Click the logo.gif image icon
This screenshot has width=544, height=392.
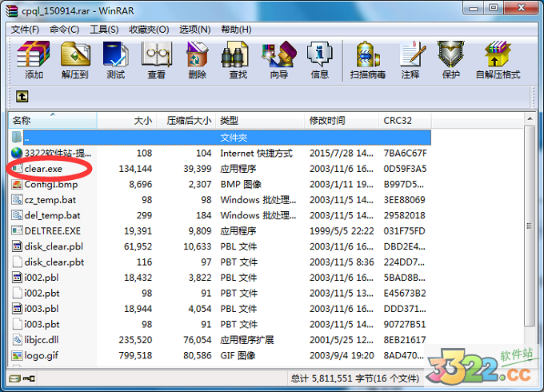point(17,355)
